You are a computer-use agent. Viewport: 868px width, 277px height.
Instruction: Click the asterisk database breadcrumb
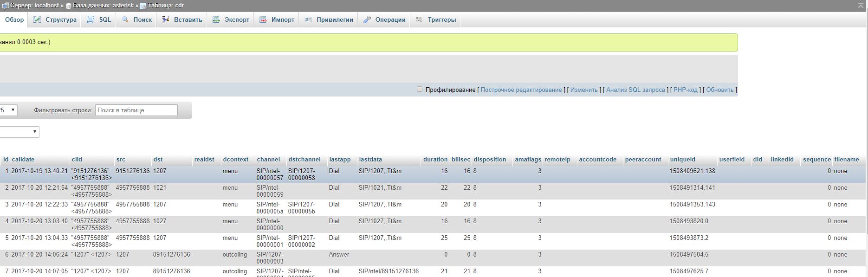(x=103, y=6)
